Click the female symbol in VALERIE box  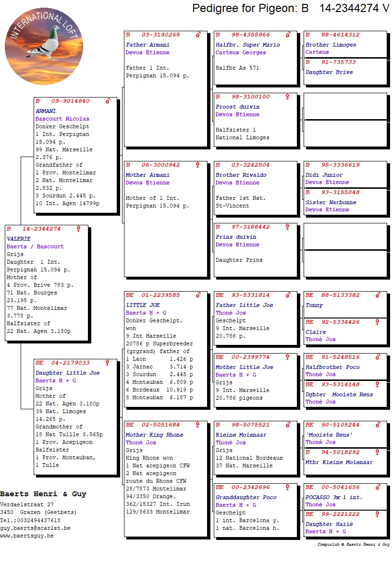point(78,229)
